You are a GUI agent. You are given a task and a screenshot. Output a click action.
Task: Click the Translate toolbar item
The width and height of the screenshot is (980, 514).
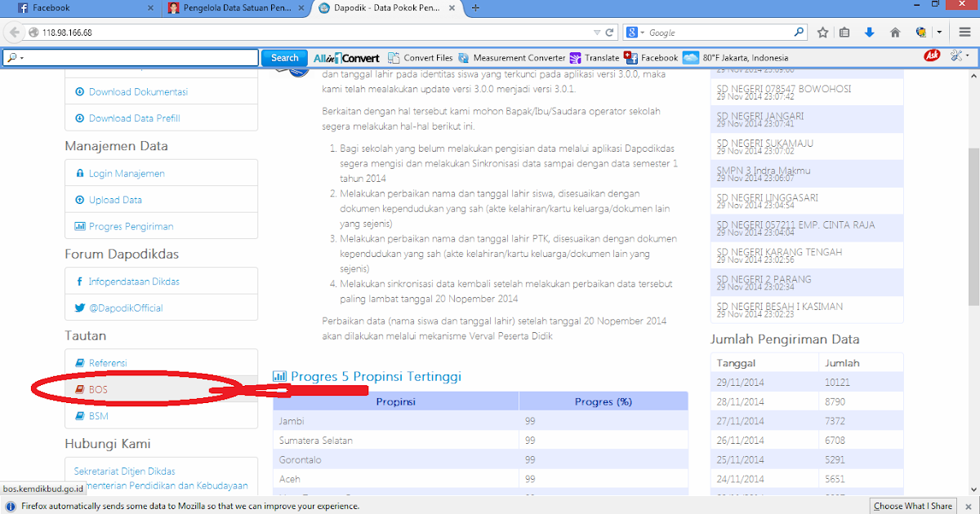pyautogui.click(x=595, y=58)
